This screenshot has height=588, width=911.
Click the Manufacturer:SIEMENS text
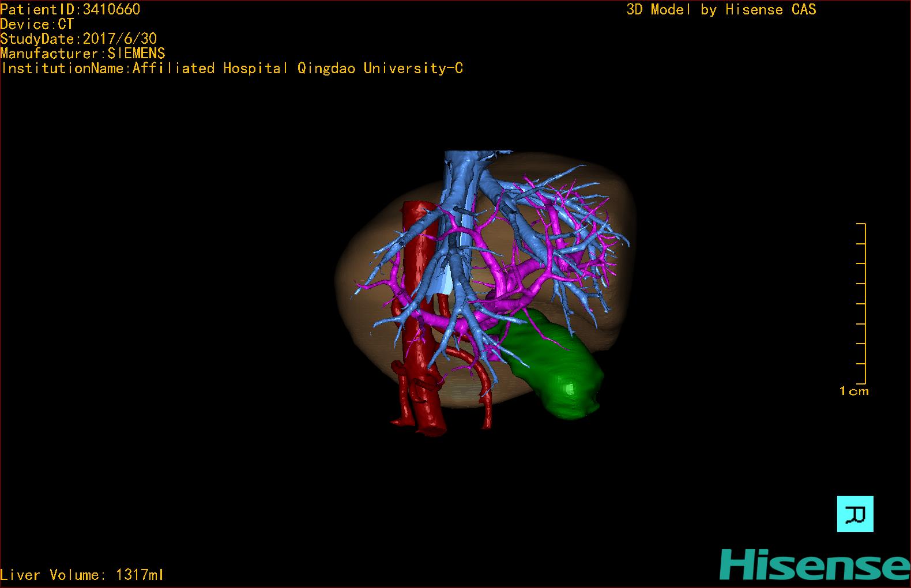pyautogui.click(x=83, y=54)
